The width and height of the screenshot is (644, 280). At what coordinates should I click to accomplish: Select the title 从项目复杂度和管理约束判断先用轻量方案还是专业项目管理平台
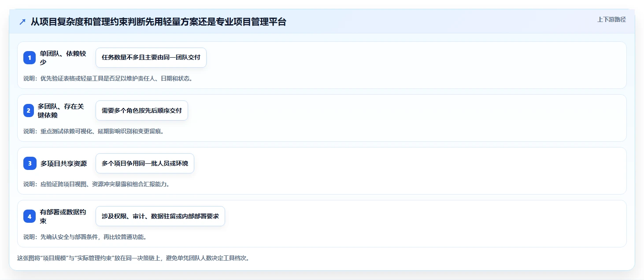[x=159, y=22]
